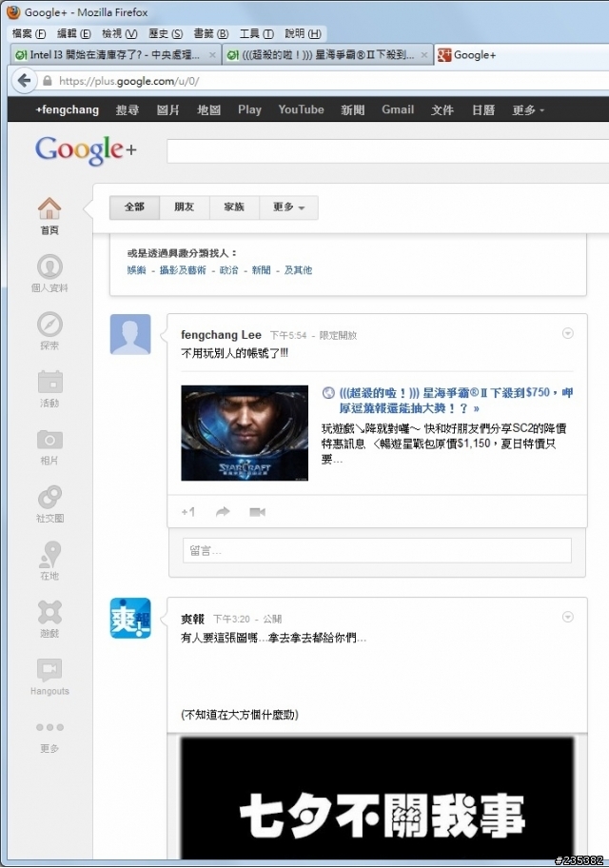Click the 新聞 interest category link

pyautogui.click(x=262, y=270)
